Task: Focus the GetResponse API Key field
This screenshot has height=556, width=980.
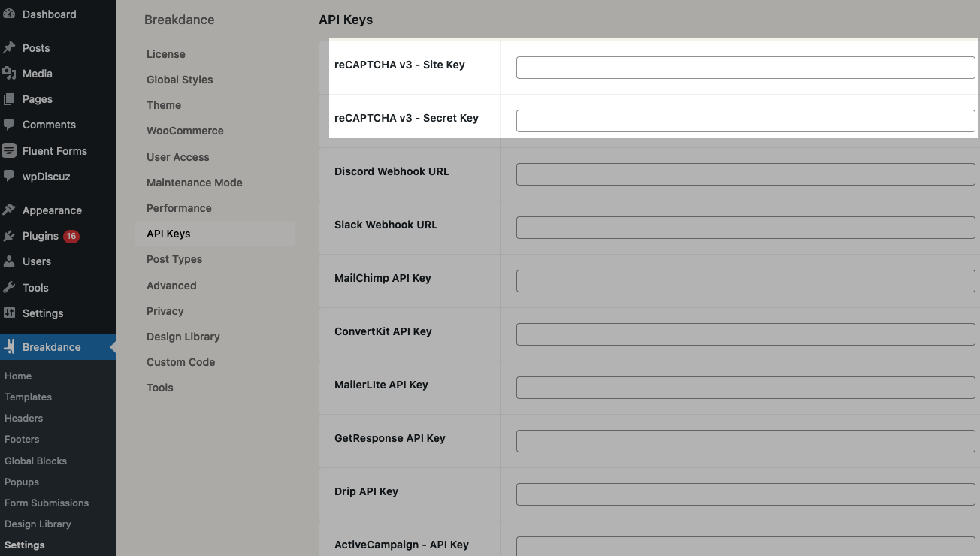Action: point(746,441)
